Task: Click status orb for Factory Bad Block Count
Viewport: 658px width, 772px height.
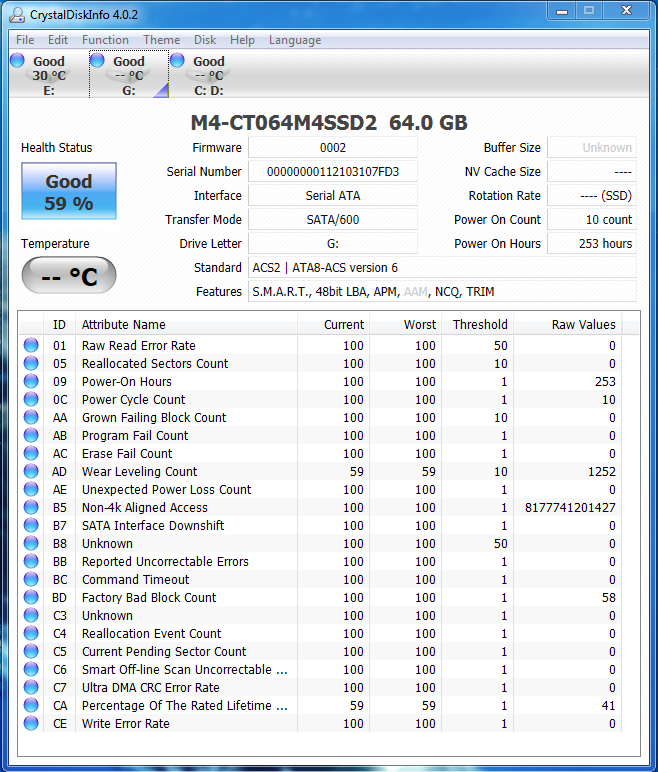Action: [31, 597]
